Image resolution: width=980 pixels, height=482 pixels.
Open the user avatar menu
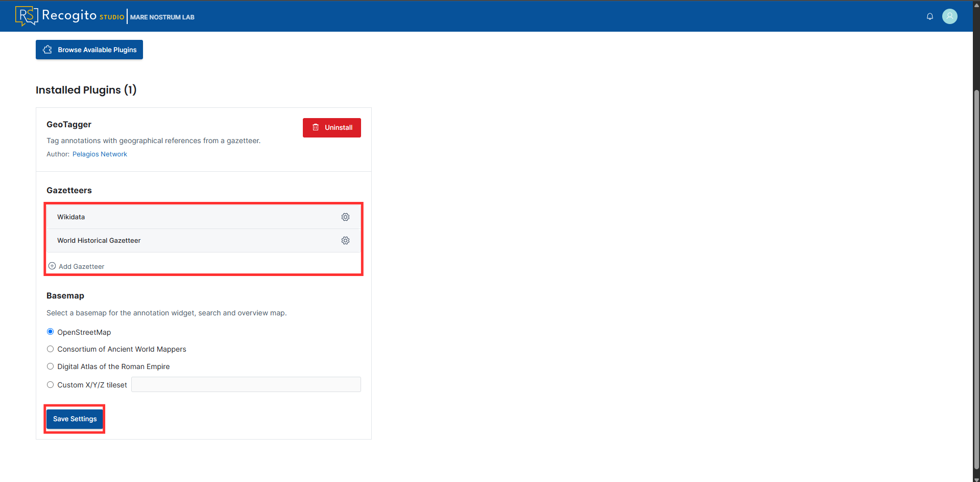point(950,16)
